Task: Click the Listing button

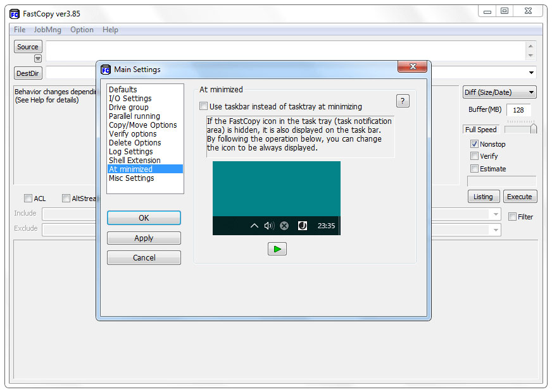Action: (x=484, y=197)
